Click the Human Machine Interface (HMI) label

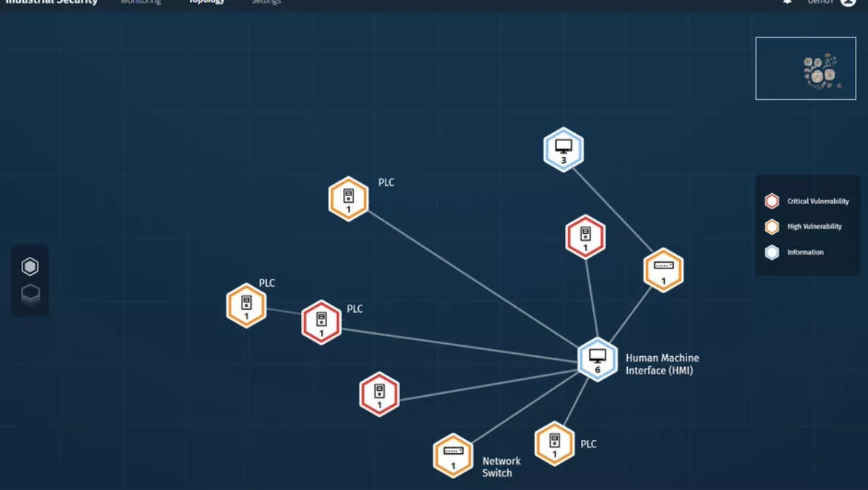pyautogui.click(x=662, y=364)
